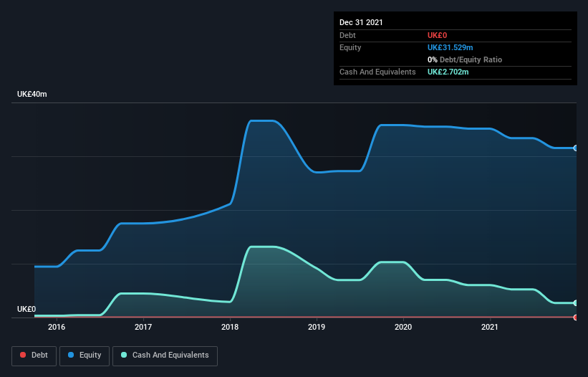This screenshot has height=377, width=588.
Task: Click the Equity label in tooltip
Action: (x=350, y=47)
